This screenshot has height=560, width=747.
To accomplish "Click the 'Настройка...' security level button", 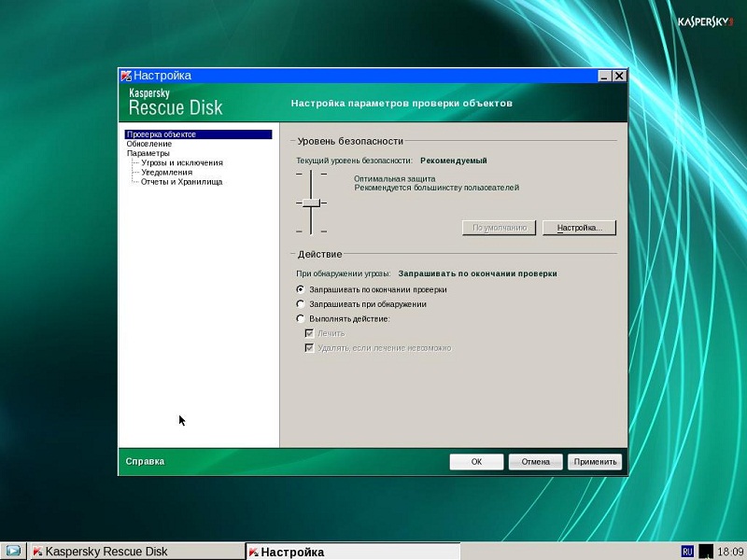I will (x=579, y=228).
